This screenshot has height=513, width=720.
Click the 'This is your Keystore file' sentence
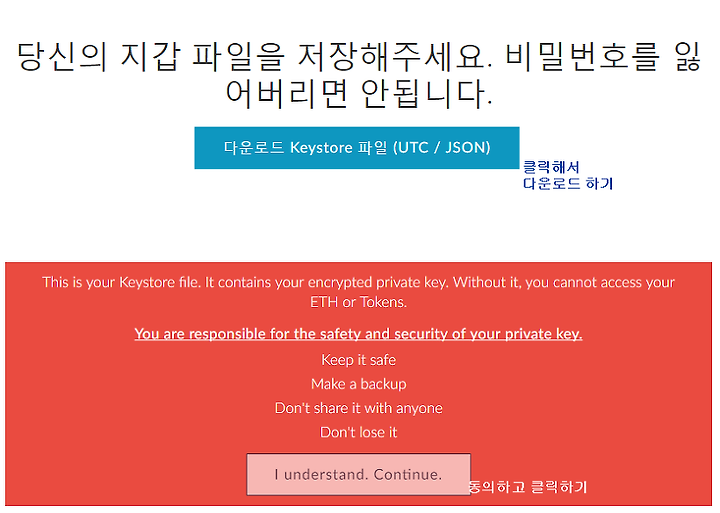(122, 282)
